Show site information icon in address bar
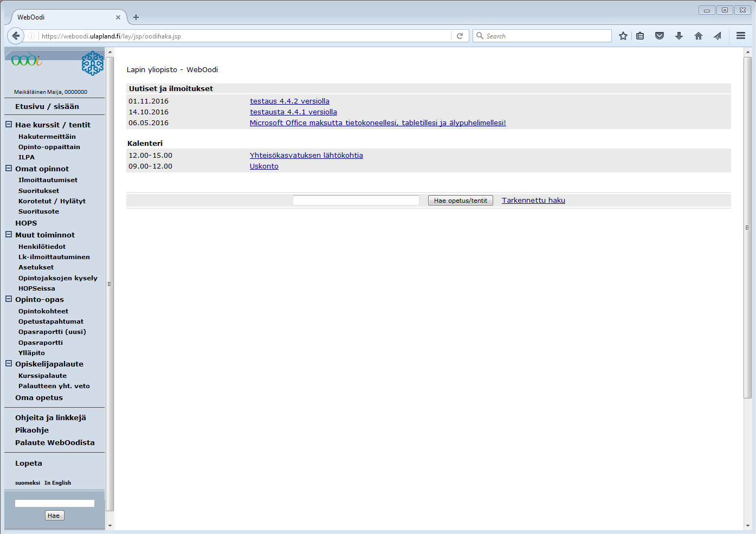The height and width of the screenshot is (534, 756). [32, 36]
